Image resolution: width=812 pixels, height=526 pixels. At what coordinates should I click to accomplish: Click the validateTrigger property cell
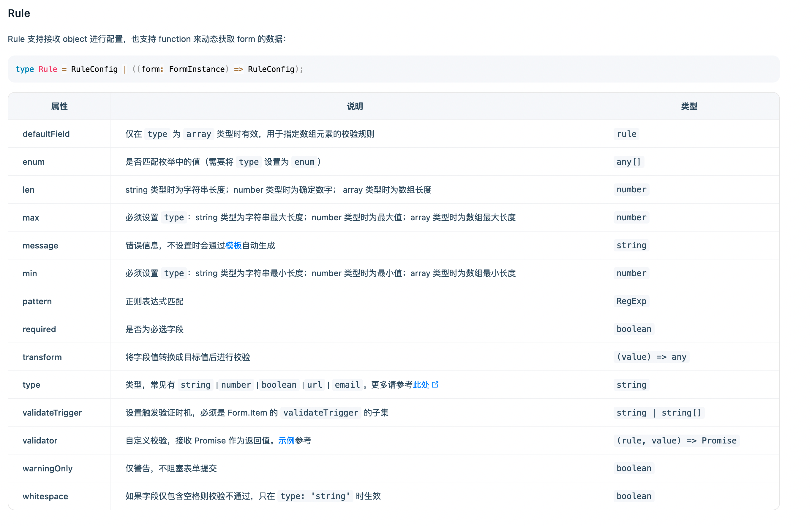[x=52, y=413]
